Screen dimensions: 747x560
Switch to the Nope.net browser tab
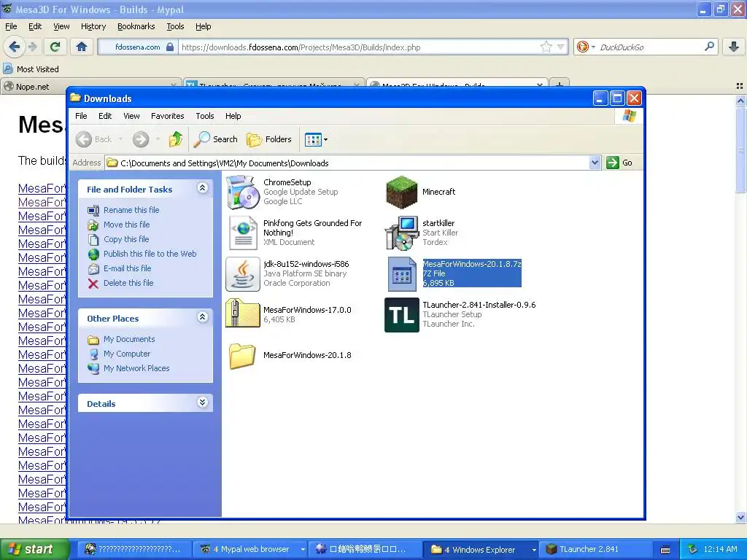90,86
